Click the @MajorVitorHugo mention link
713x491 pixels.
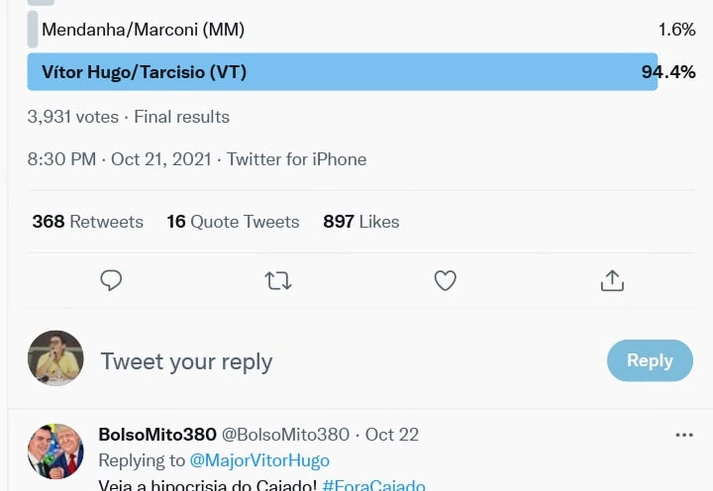pos(259,460)
